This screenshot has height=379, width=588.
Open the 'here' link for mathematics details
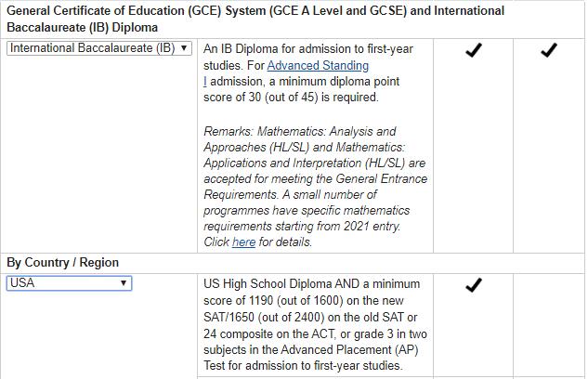243,242
